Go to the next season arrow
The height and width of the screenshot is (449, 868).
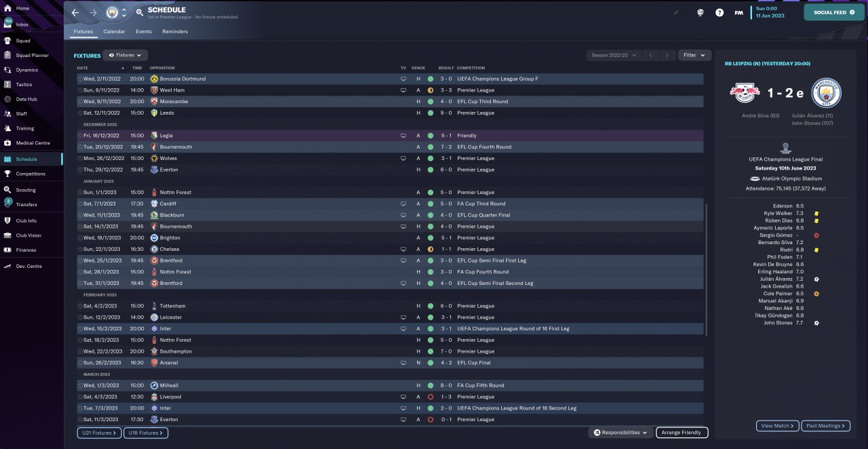pyautogui.click(x=667, y=55)
